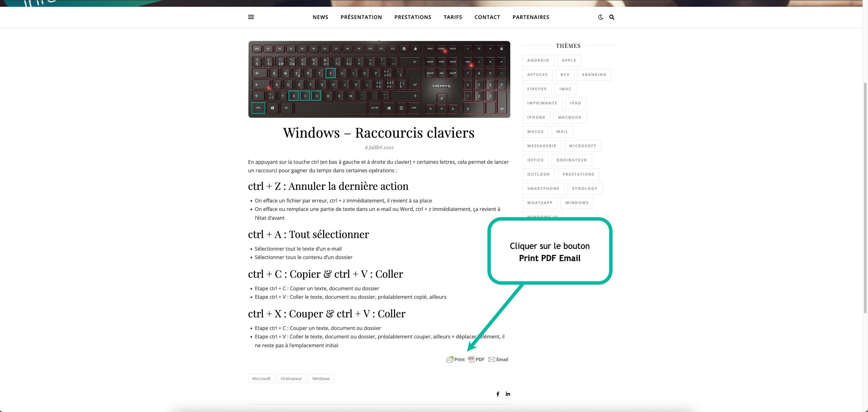Click the Email envelope icon
The height and width of the screenshot is (412, 868).
[492, 359]
